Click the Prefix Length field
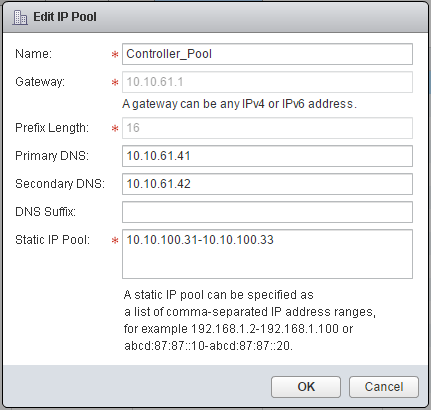Screen dimensions: 431x410 (267, 128)
